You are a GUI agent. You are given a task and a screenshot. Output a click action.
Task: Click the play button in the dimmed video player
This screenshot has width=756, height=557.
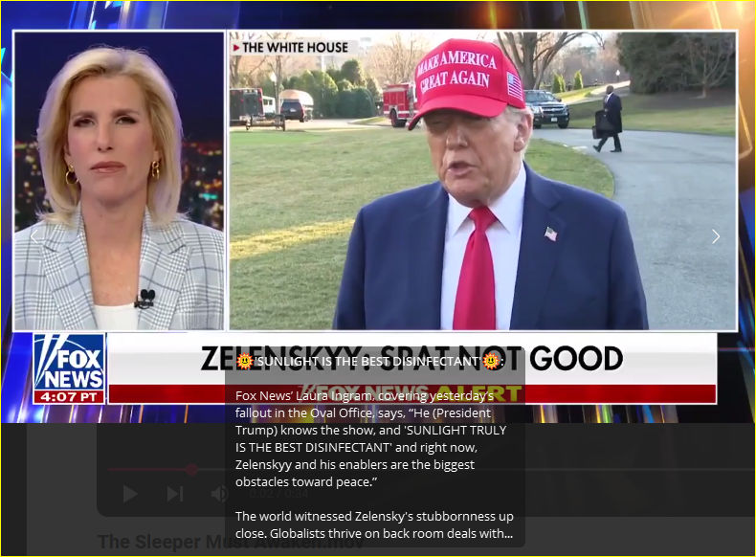point(130,494)
